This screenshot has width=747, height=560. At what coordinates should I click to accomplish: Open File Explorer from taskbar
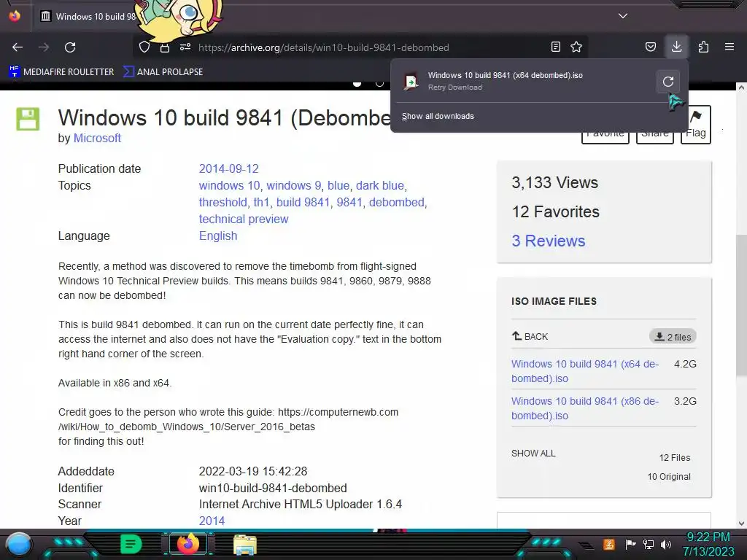pyautogui.click(x=245, y=545)
